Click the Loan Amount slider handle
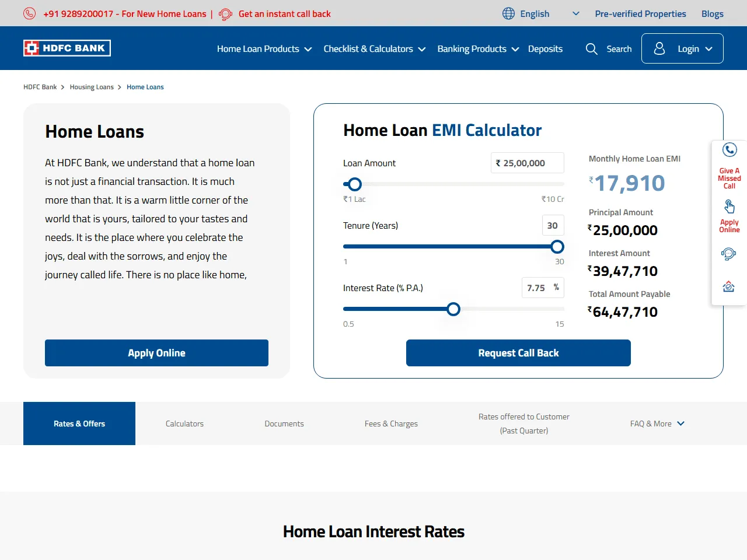 point(354,184)
